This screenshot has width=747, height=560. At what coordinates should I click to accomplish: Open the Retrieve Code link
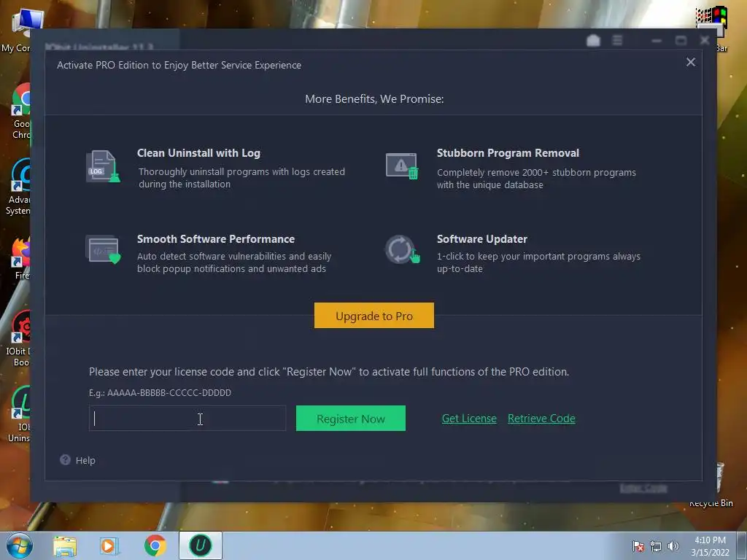tap(542, 418)
